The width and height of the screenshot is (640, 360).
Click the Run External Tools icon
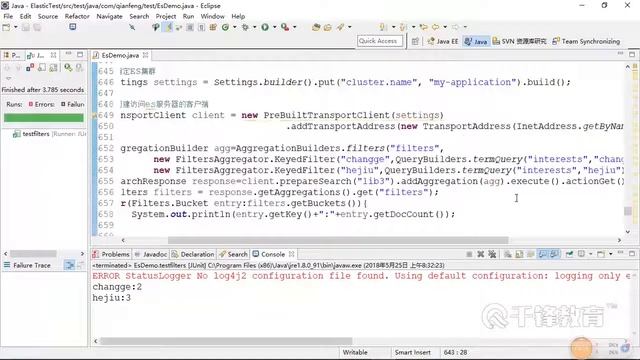tap(285, 27)
